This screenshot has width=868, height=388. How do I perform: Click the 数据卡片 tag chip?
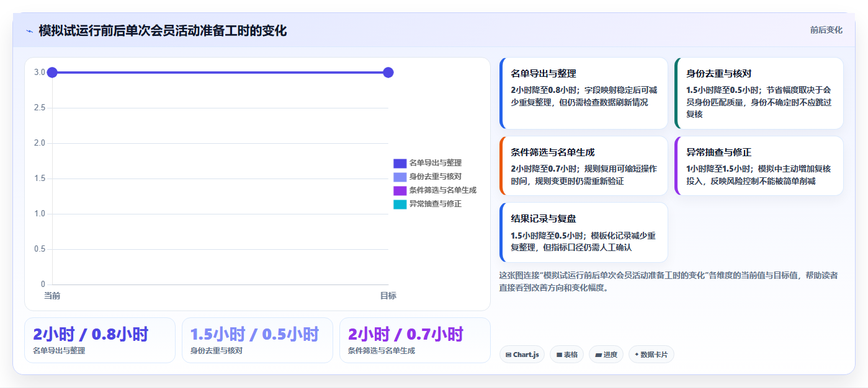(651, 355)
